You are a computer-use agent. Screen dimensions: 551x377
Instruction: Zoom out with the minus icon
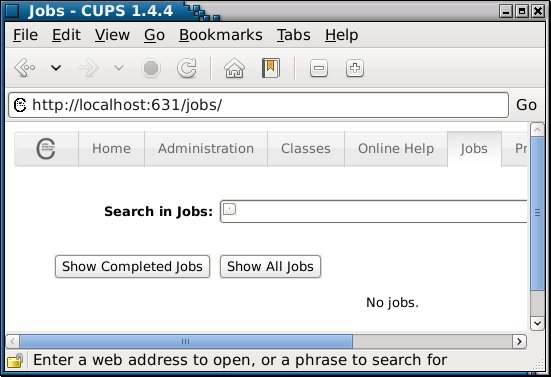point(319,68)
